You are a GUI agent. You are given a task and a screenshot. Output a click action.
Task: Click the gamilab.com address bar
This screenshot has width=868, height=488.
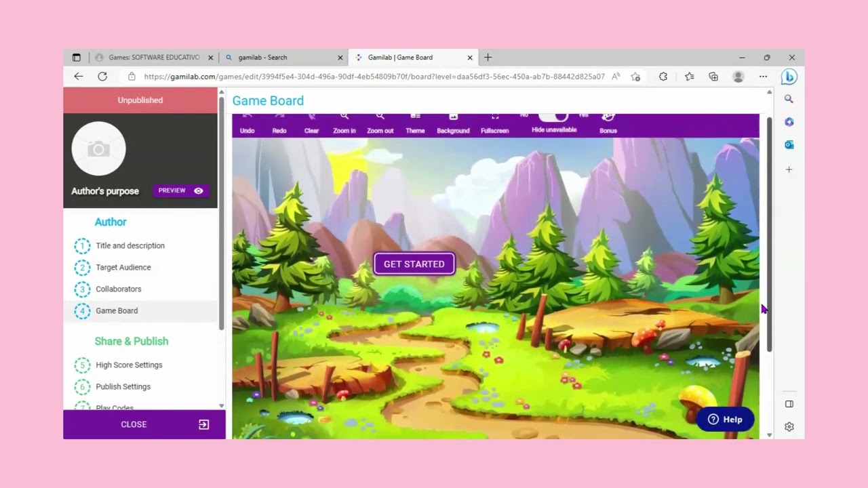click(374, 77)
